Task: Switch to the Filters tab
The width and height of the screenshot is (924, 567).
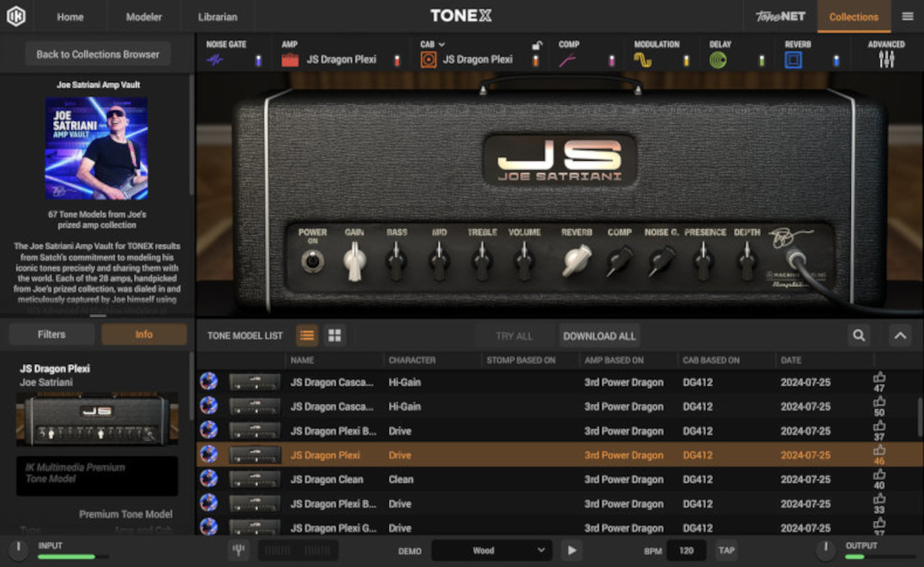Action: [52, 335]
